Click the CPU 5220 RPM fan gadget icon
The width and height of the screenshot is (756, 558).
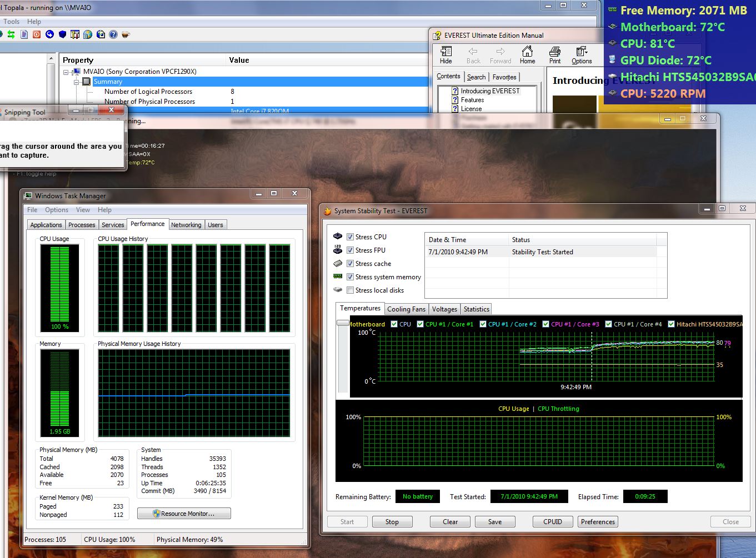coord(613,93)
